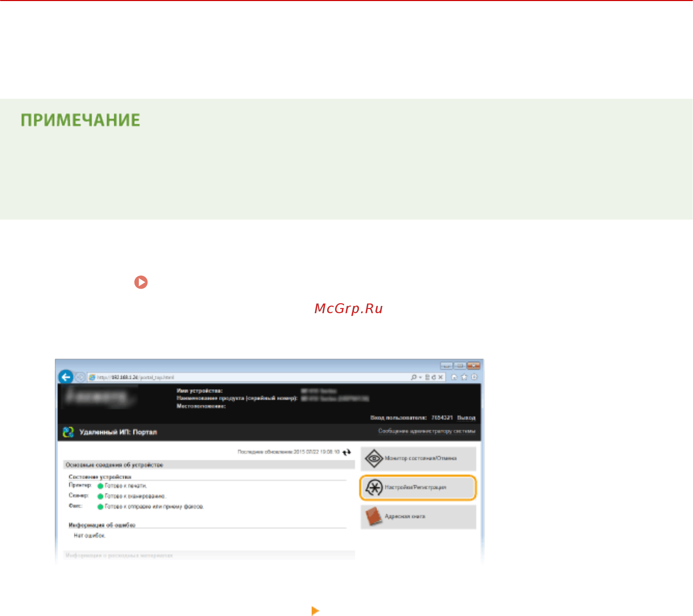Open Адресная книга button
Image resolution: width=693 pixels, height=616 pixels.
pyautogui.click(x=418, y=517)
